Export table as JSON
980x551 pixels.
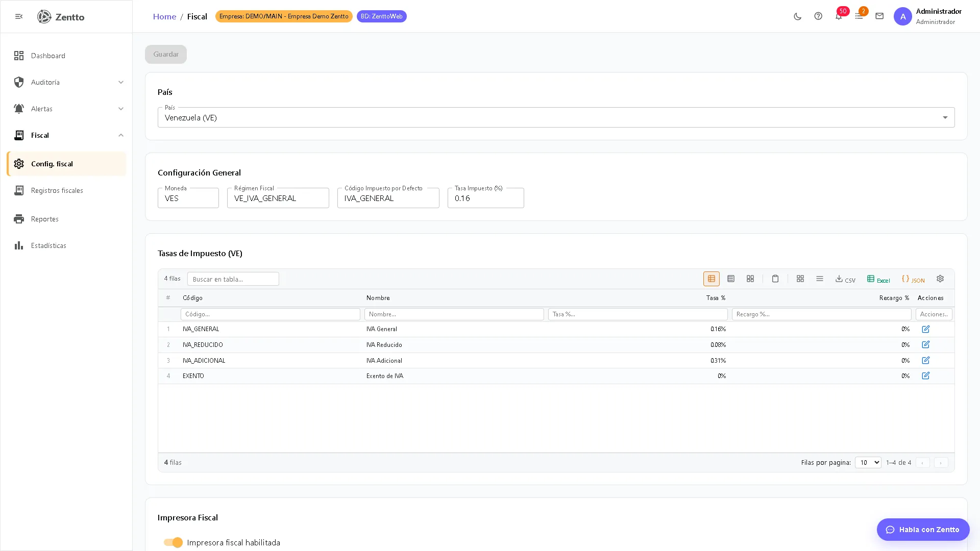tap(913, 279)
